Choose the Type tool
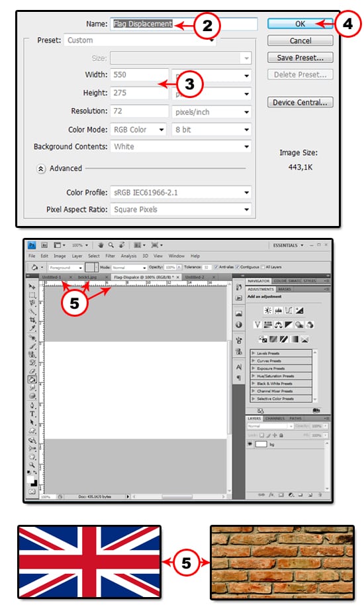 [x=32, y=414]
